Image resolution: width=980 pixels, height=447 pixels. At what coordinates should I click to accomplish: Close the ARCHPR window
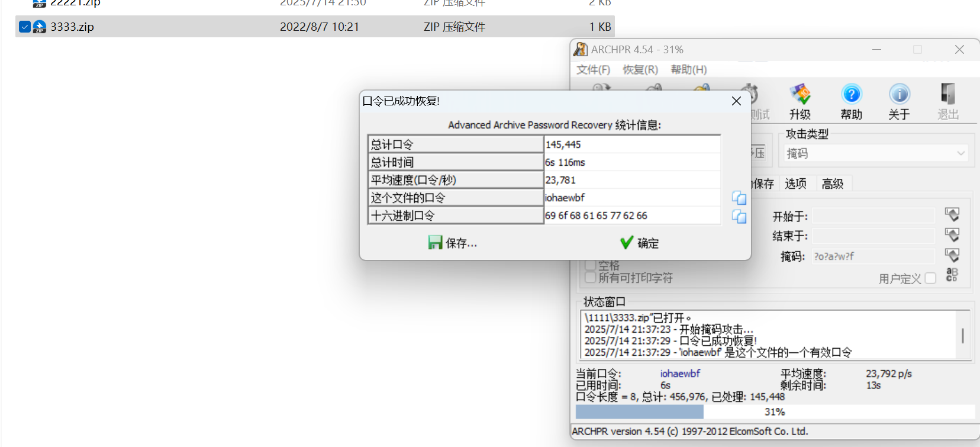(x=959, y=50)
